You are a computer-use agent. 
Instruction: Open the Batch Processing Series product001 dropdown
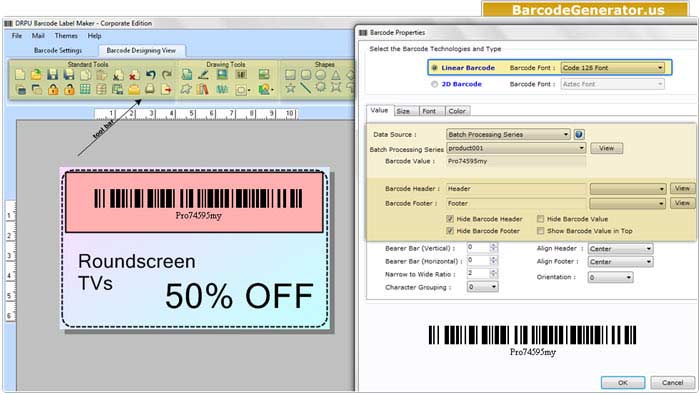[x=516, y=148]
